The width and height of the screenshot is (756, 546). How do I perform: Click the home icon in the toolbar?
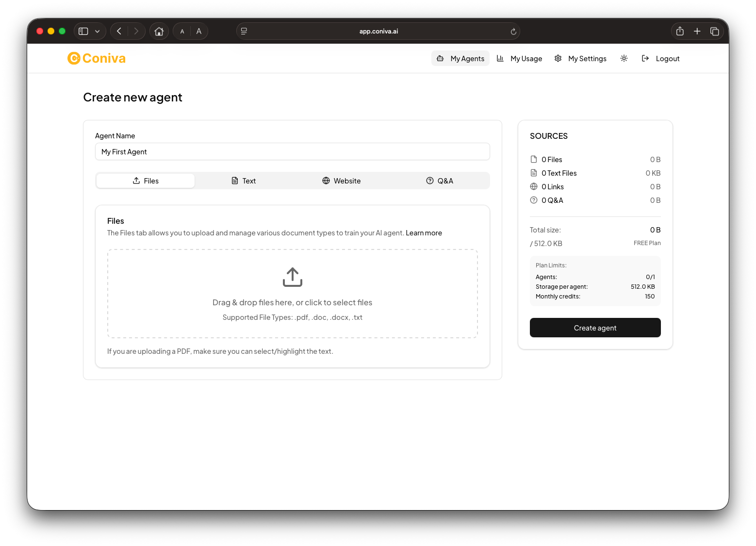(x=159, y=31)
